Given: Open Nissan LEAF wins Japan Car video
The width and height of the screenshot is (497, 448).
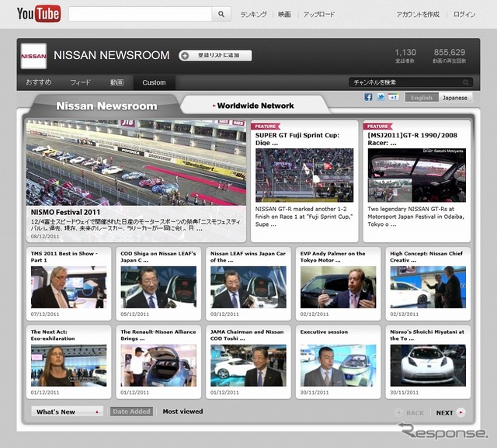Looking at the screenshot, I should point(248,287).
